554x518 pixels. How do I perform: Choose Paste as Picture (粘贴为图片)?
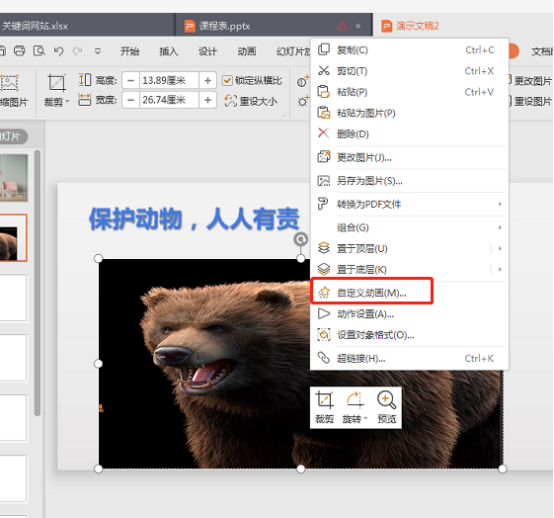[x=366, y=113]
